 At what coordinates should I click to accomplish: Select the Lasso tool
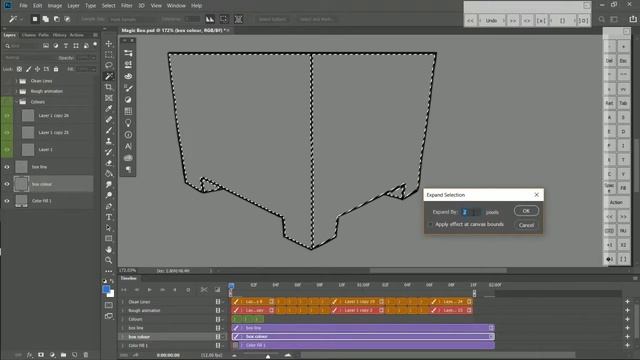[x=109, y=65]
